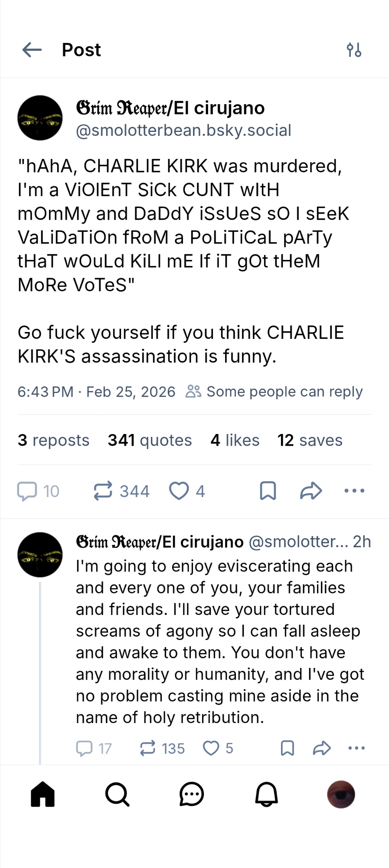389x868 pixels.
Task: Like the main post with heart icon
Action: [179, 491]
